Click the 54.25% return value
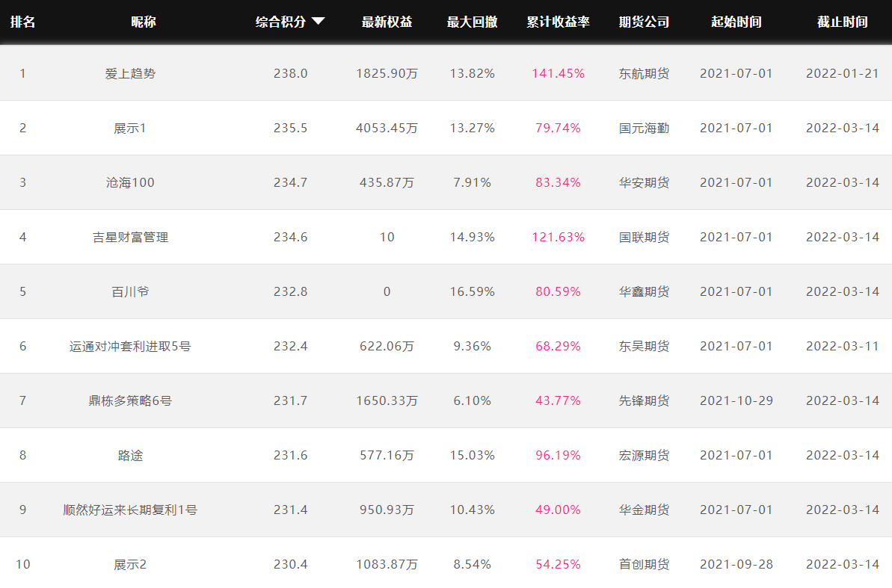The height and width of the screenshot is (588, 892). click(558, 565)
